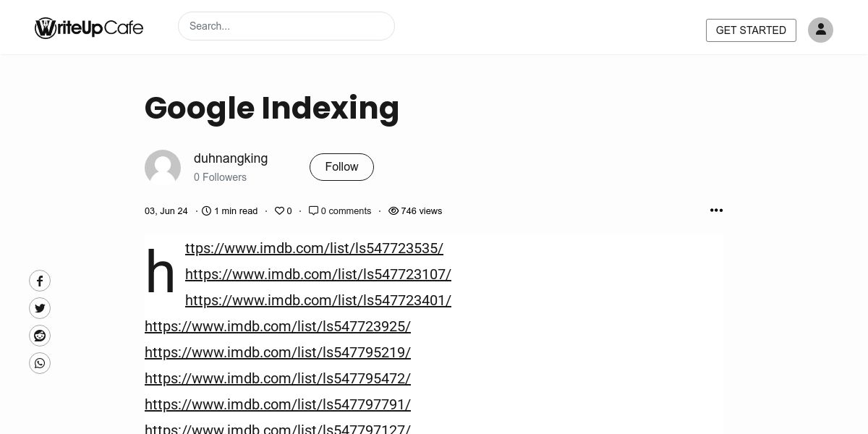The image size is (868, 434).
Task: Open imdb list ls547723535 link
Action: click(x=314, y=248)
